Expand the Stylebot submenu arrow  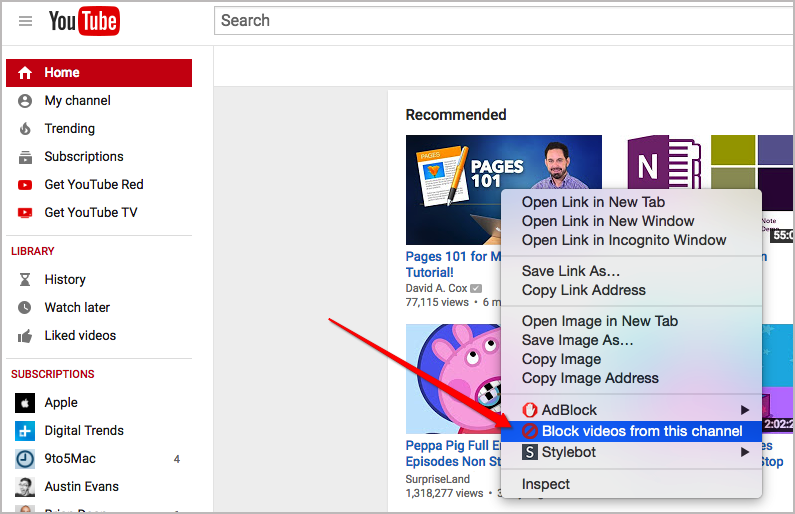coord(744,452)
